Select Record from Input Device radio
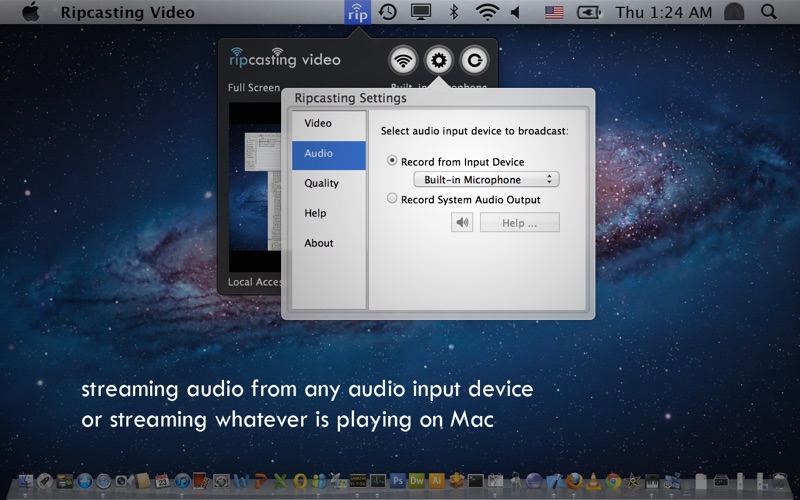The height and width of the screenshot is (500, 800). coord(392,161)
